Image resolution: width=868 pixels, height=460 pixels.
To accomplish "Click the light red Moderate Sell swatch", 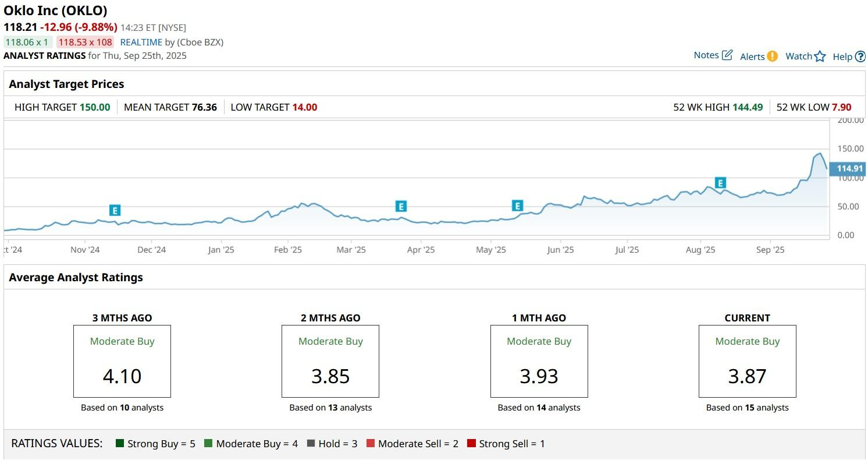I will coord(371,444).
